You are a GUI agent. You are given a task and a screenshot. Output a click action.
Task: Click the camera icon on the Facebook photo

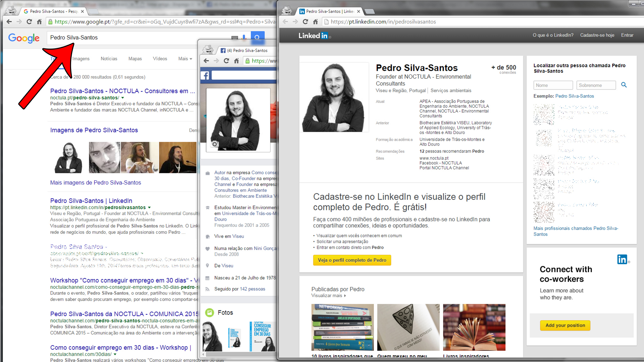click(x=215, y=144)
